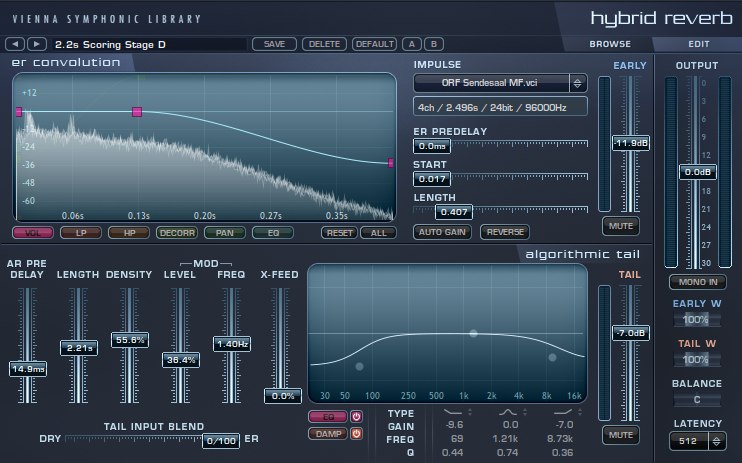Select the mid EQ node near 1k

473,333
